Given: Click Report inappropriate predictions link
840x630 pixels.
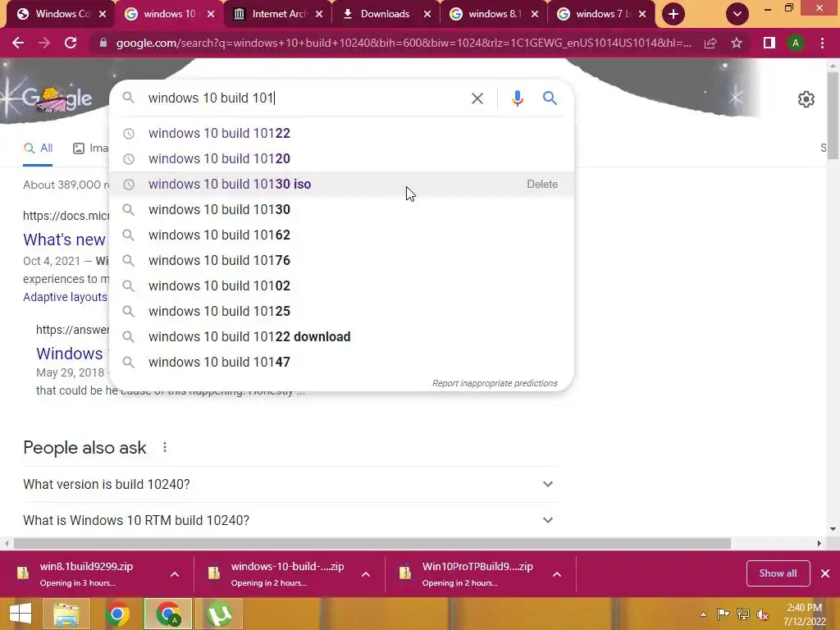Looking at the screenshot, I should [x=495, y=384].
